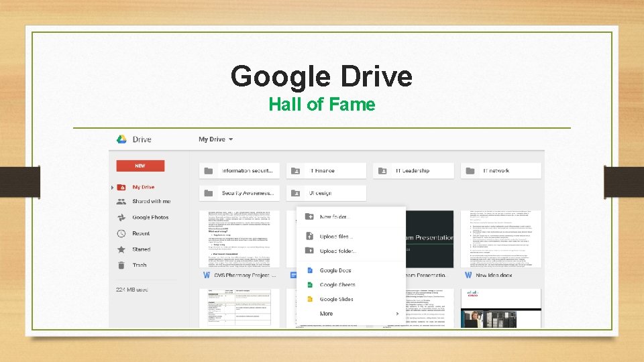644x362 pixels.
Task: Click the red NEW button
Action: click(x=140, y=166)
